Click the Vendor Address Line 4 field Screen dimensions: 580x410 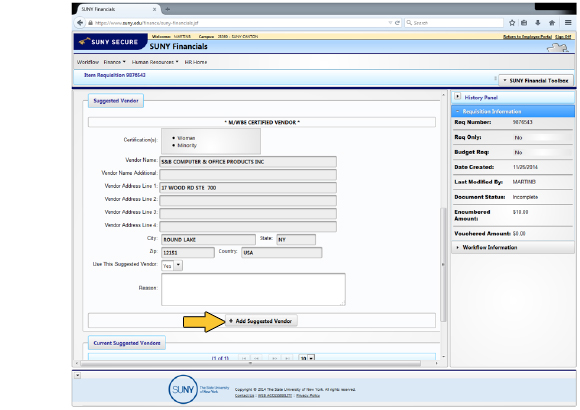click(x=248, y=226)
